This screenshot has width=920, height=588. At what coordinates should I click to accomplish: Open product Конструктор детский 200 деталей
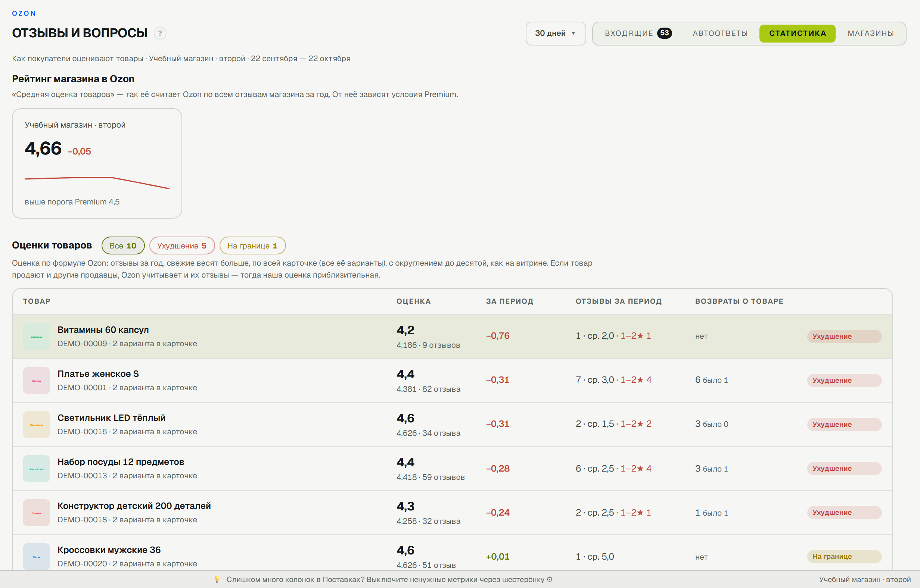coord(134,506)
